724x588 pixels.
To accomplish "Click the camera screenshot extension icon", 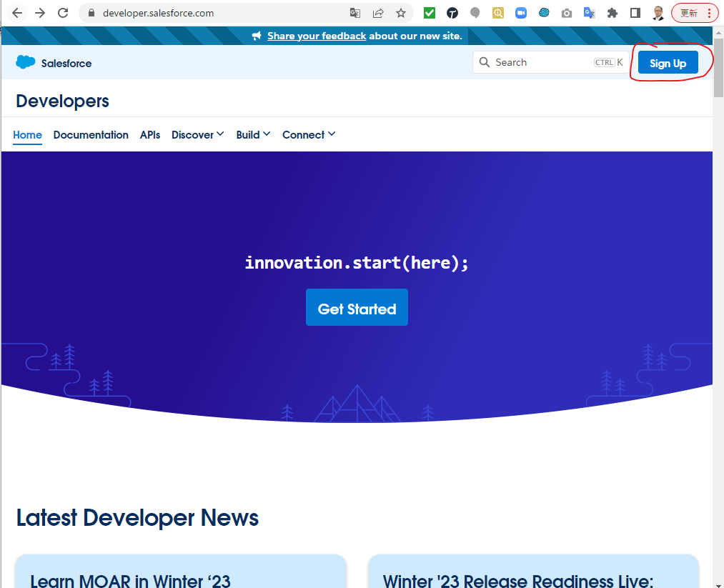I will [567, 13].
